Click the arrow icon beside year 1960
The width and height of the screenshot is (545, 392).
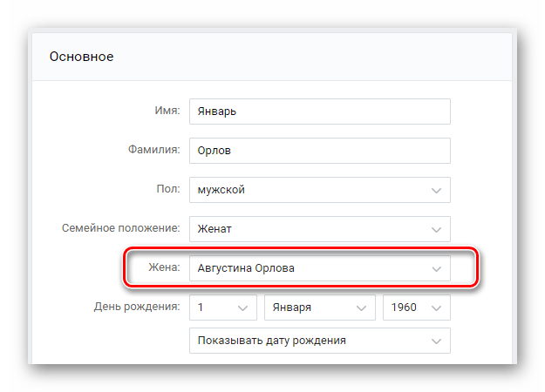tap(436, 308)
